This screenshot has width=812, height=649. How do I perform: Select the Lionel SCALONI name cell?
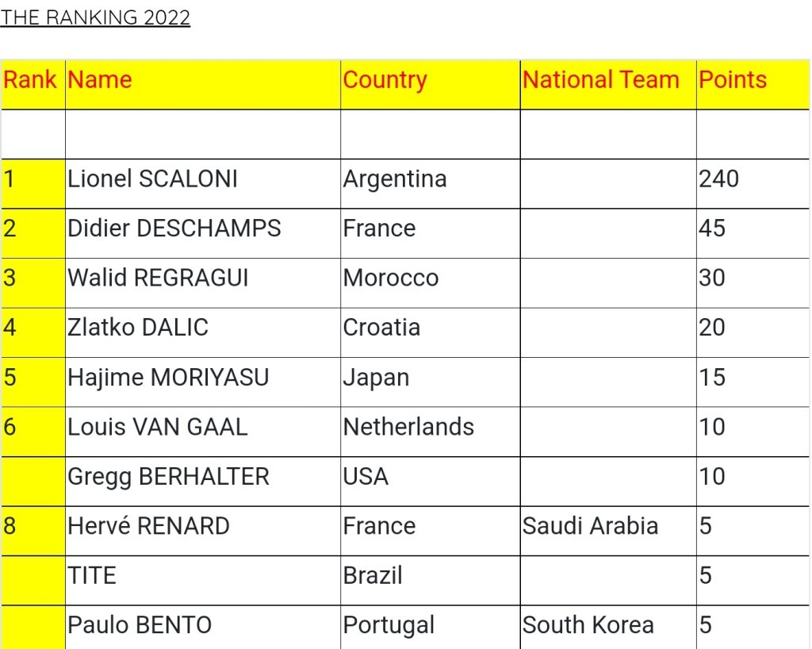pos(152,179)
